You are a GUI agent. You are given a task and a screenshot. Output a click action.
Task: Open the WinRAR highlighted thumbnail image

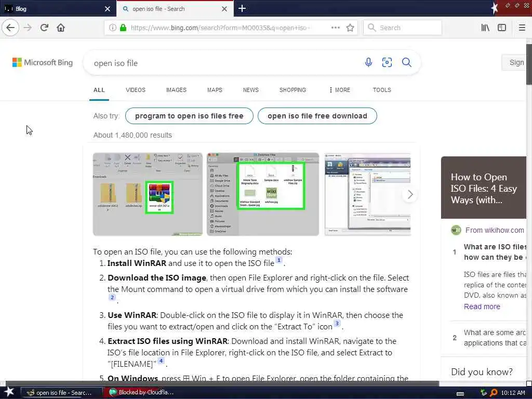148,194
